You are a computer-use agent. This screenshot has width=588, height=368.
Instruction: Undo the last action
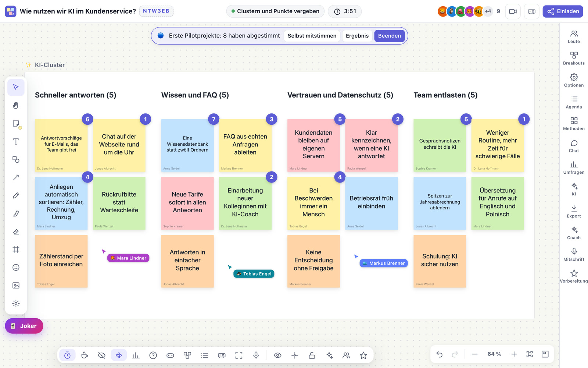[x=439, y=354]
